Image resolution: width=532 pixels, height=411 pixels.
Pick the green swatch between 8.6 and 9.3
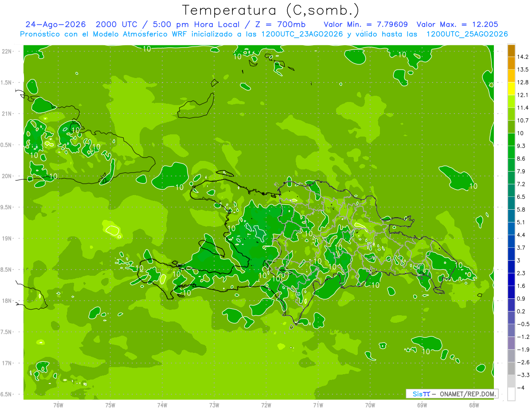pos(511,152)
